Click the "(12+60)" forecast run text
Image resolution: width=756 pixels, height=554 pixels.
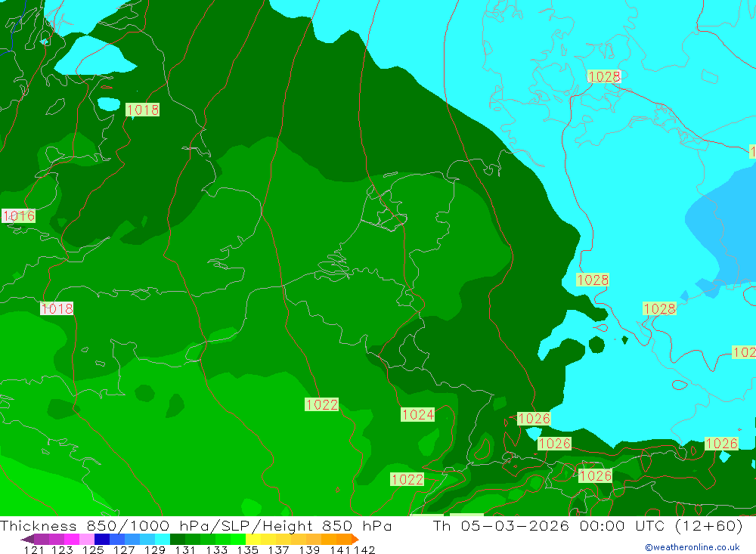pos(709,525)
